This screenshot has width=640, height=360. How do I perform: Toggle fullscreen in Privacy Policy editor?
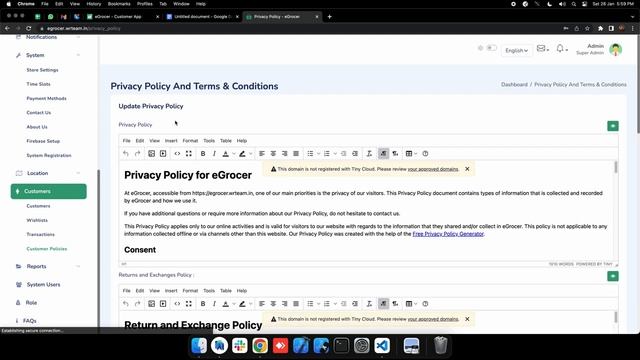coord(189,153)
